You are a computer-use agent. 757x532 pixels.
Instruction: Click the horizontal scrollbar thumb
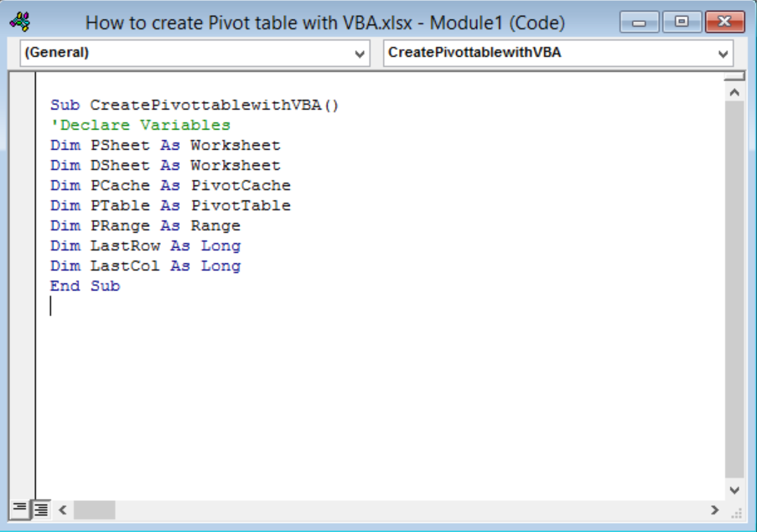(x=96, y=509)
